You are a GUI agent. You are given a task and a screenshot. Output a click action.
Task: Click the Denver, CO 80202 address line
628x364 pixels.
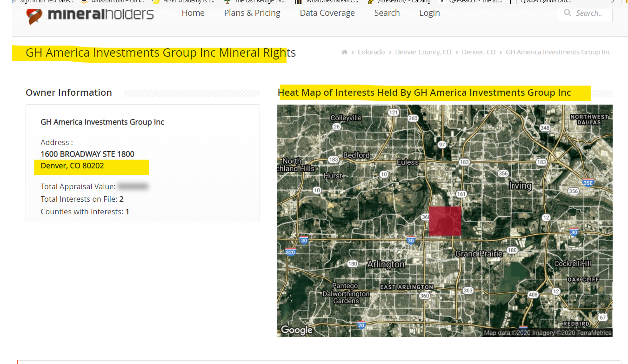72,165
